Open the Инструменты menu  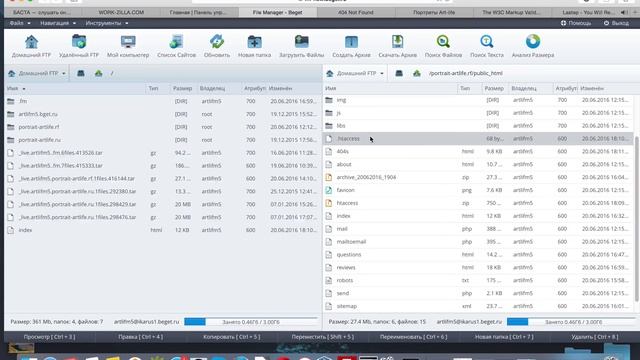click(107, 23)
